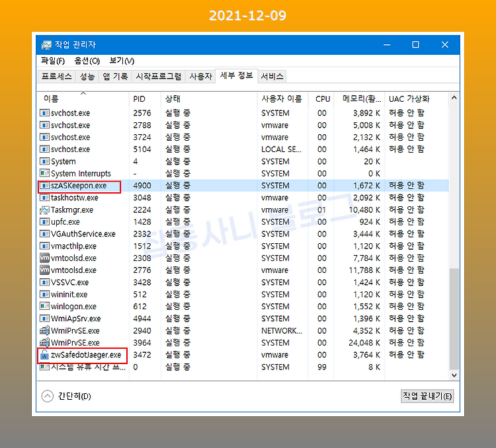Click the WmiApSrv.exe process icon

pyautogui.click(x=44, y=318)
